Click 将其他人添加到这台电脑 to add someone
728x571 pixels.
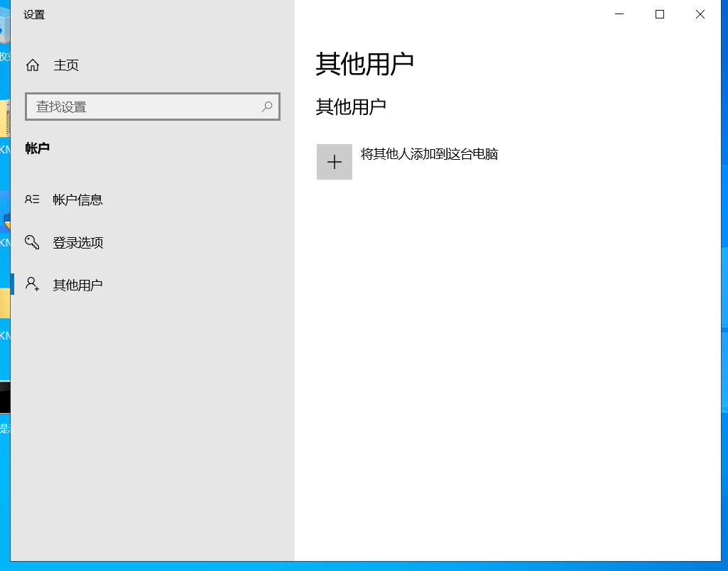(429, 153)
